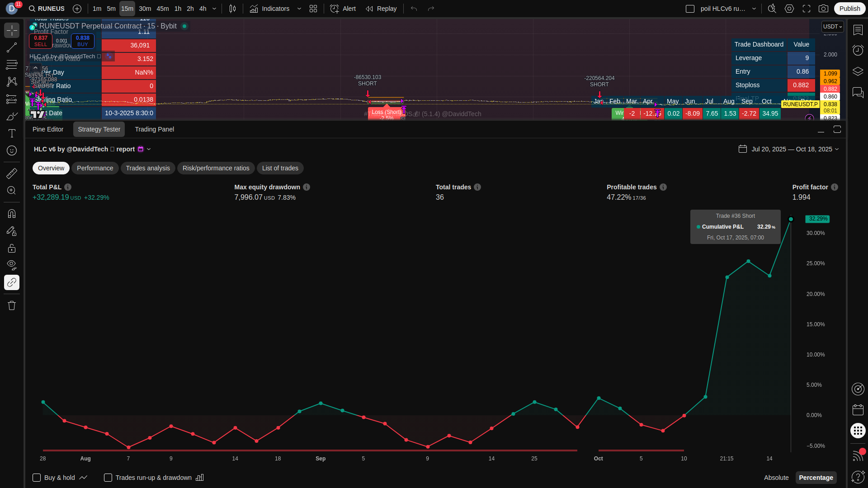
Task: Click the Publish button
Action: 849,9
